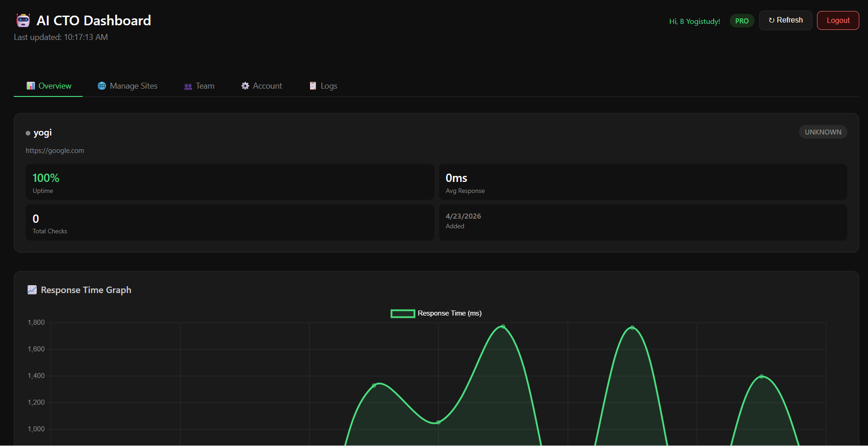
Task: Click the circular refresh arrow icon
Action: coord(771,20)
